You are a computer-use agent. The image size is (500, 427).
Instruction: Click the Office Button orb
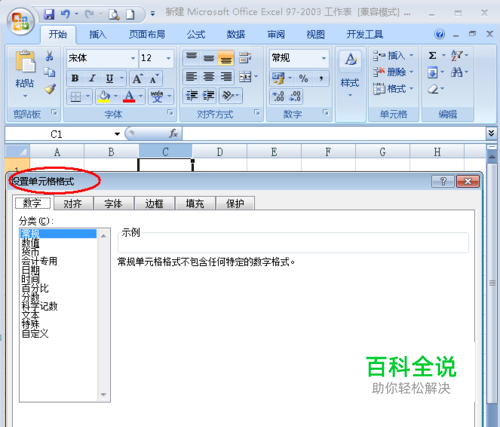pyautogui.click(x=21, y=21)
